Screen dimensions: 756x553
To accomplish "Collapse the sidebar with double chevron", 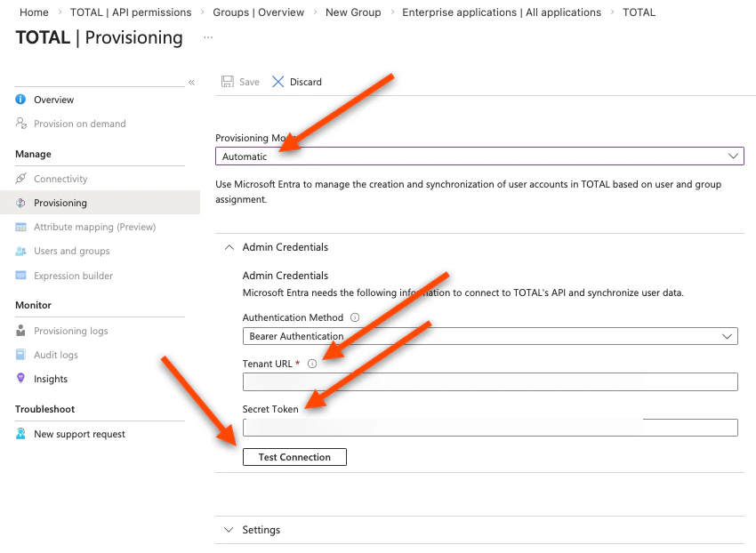I will click(x=191, y=83).
